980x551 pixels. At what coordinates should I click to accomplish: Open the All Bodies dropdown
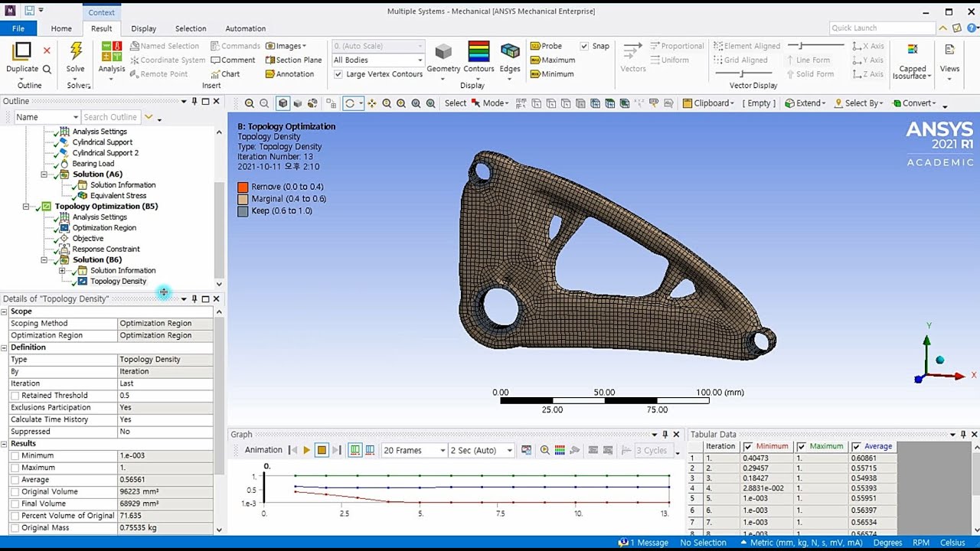point(377,60)
